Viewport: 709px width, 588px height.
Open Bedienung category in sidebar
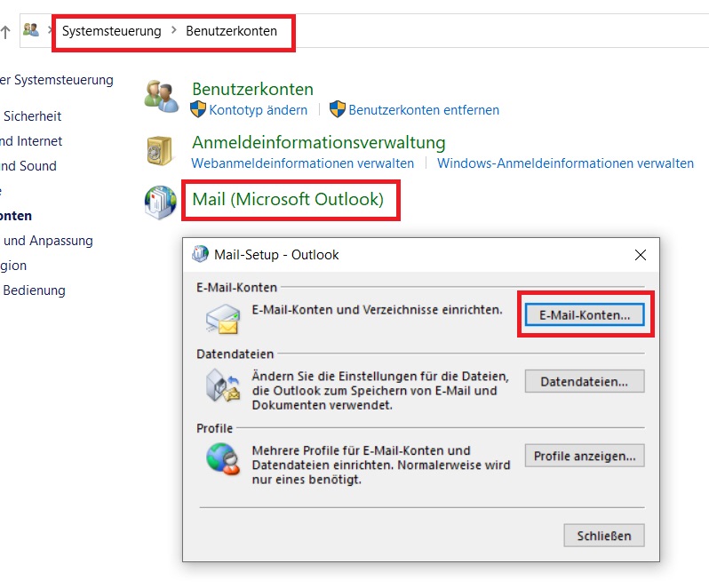(x=35, y=290)
